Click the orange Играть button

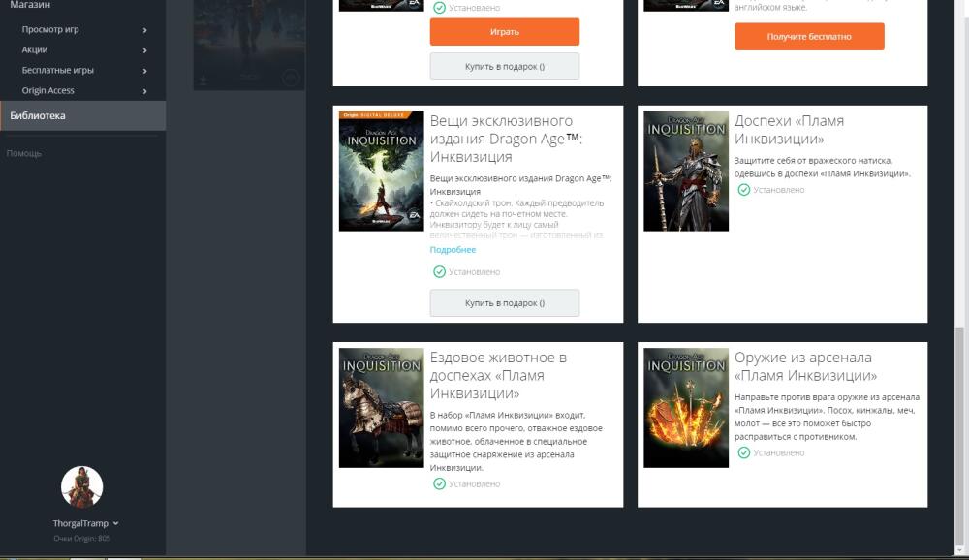click(x=504, y=32)
